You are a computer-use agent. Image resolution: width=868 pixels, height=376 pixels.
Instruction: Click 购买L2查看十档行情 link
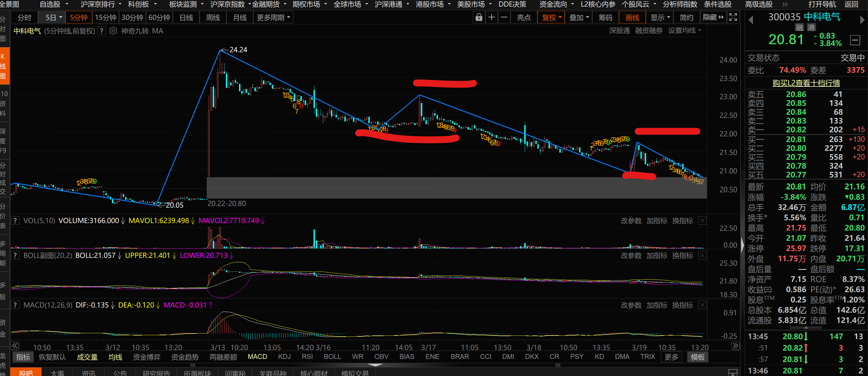806,83
